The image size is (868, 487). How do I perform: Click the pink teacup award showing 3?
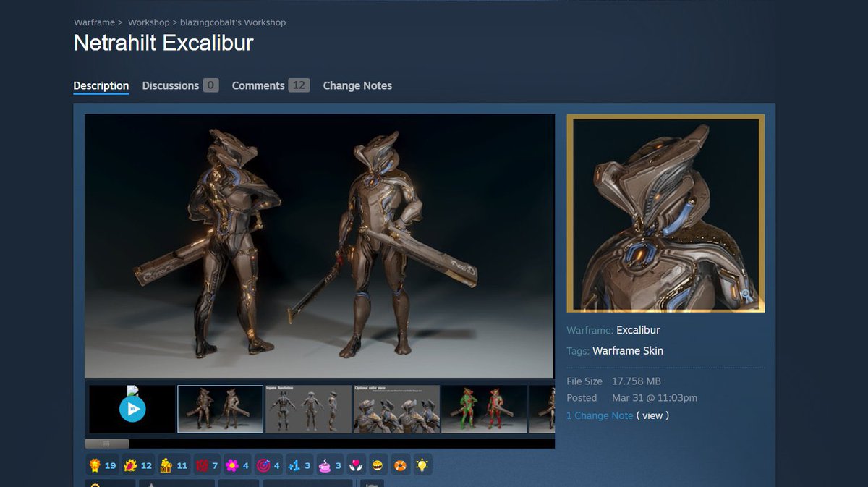(330, 465)
